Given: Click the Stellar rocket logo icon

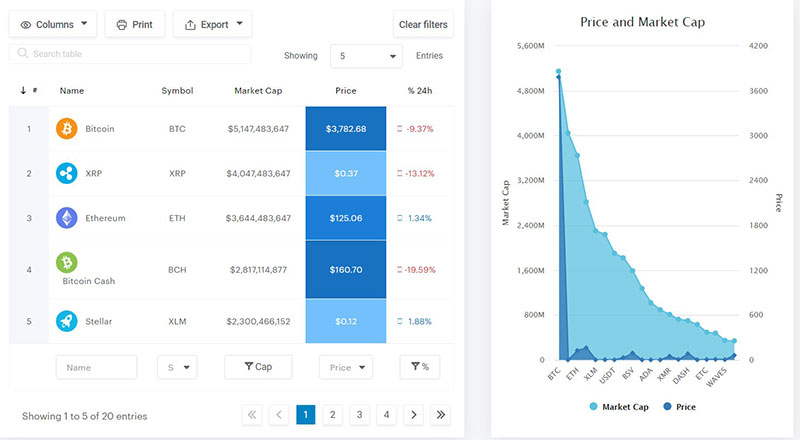Looking at the screenshot, I should click(67, 321).
